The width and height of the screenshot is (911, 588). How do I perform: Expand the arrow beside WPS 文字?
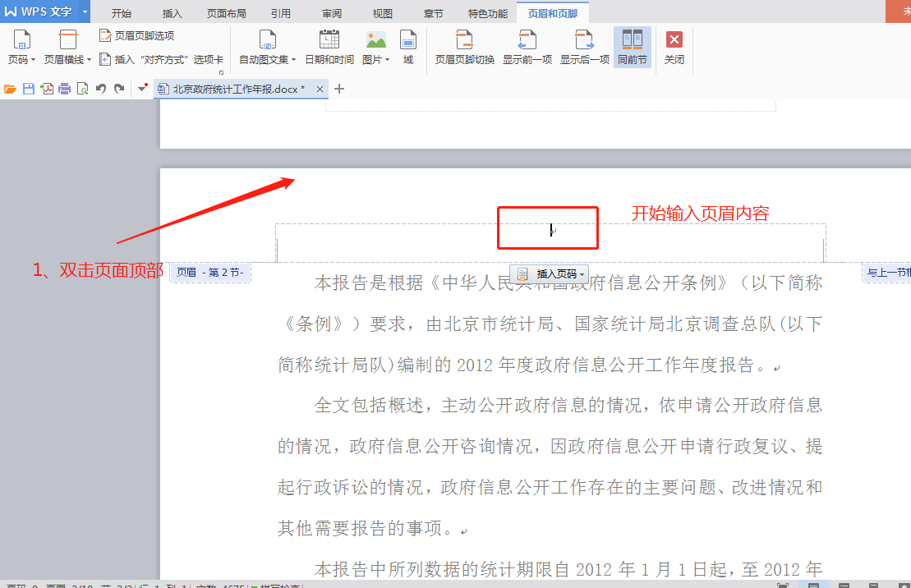pyautogui.click(x=85, y=11)
